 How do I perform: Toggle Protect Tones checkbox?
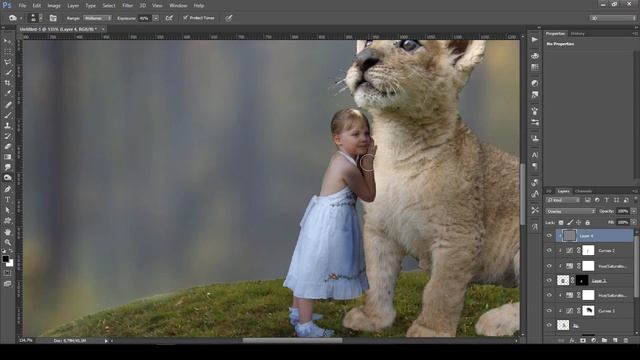(185, 18)
